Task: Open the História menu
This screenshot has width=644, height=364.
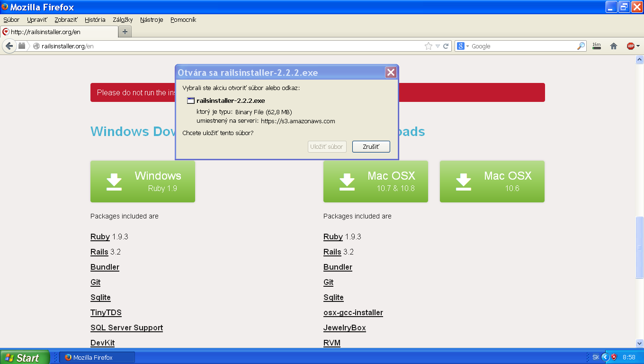Action: [x=95, y=20]
